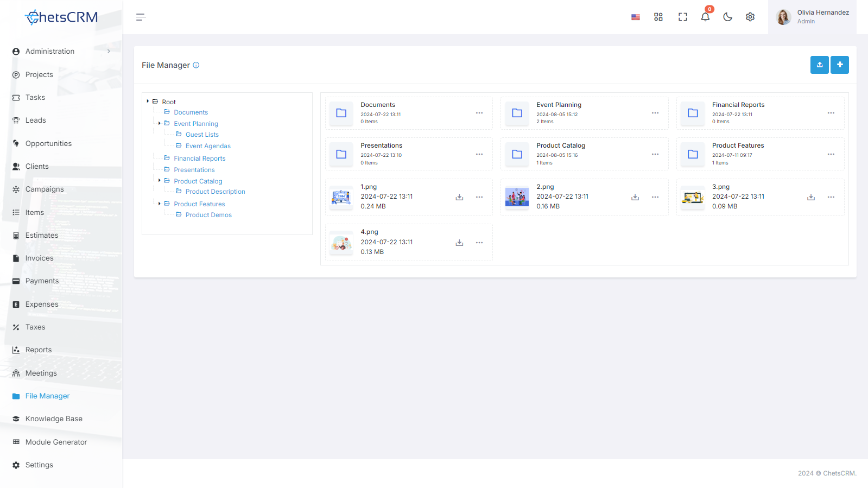Open the Event Planning folder card icon
This screenshot has width=868, height=488.
517,113
